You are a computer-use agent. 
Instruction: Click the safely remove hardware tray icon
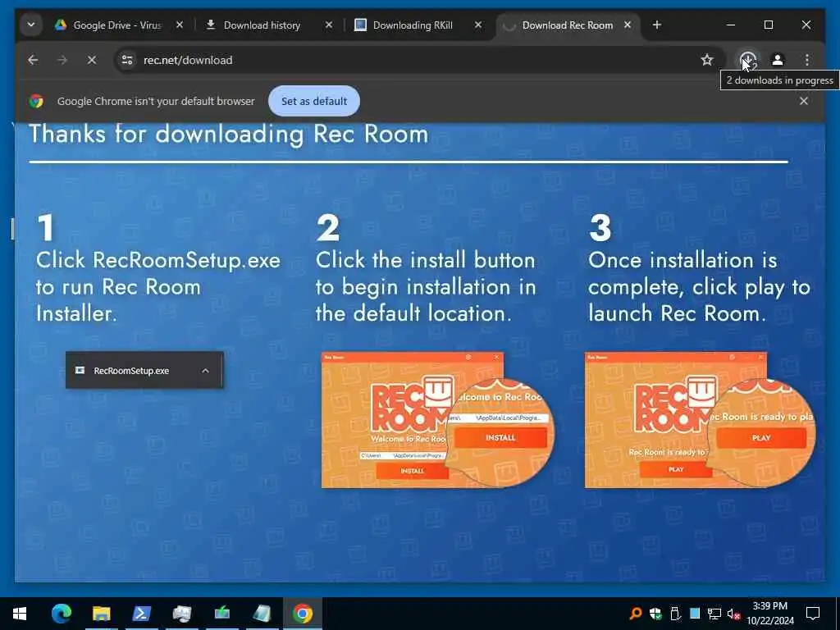pyautogui.click(x=675, y=614)
